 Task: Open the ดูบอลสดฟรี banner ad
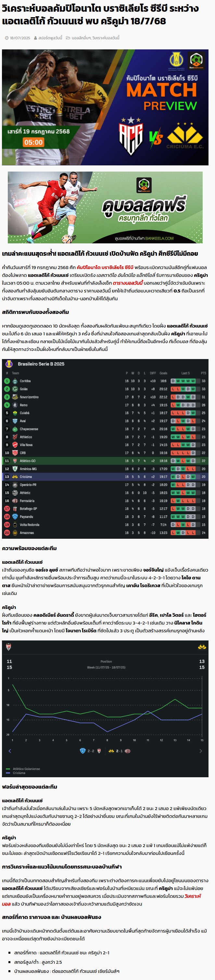pos(105,207)
